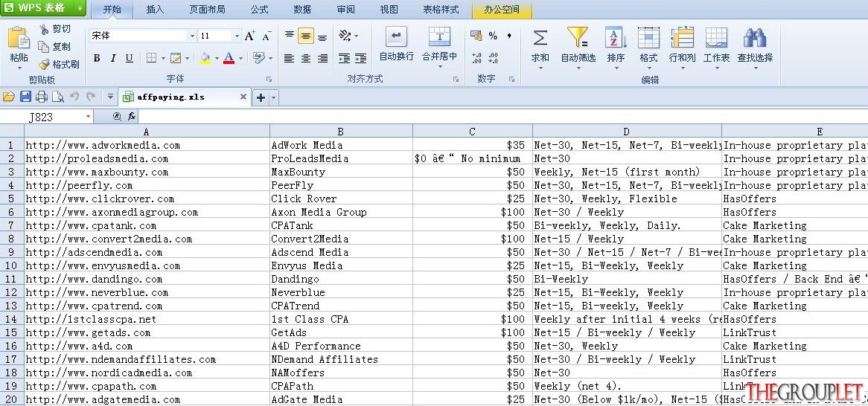Align text left
Screen dimensions: 868x406
[289, 58]
